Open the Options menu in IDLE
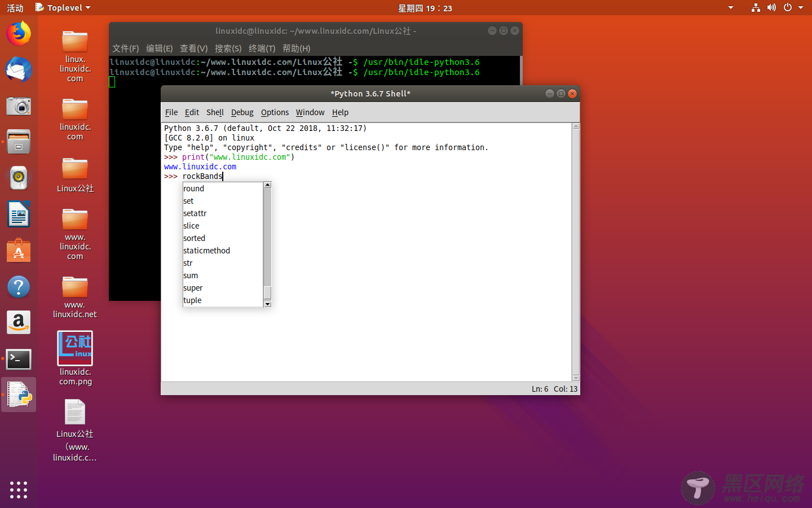This screenshot has height=508, width=812. coord(275,112)
